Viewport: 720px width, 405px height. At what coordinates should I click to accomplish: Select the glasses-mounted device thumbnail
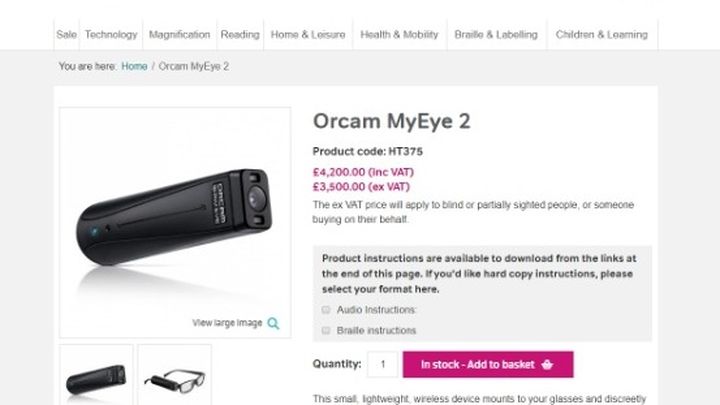click(174, 378)
